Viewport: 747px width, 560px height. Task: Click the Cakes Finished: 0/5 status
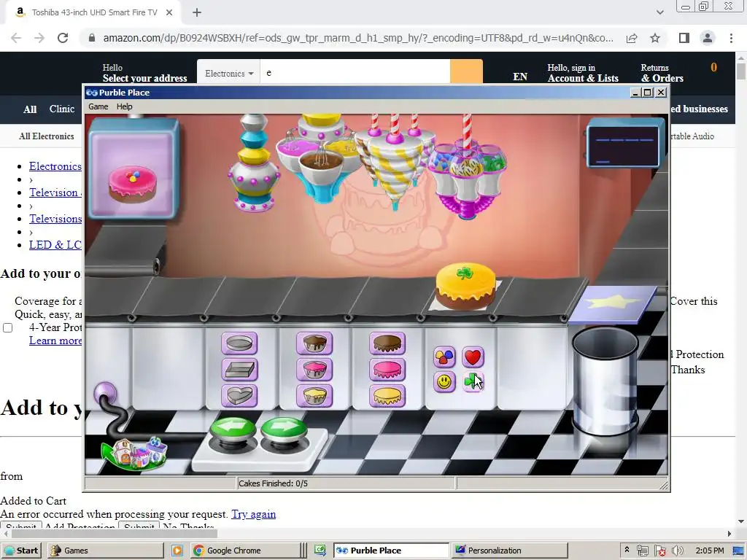click(273, 483)
